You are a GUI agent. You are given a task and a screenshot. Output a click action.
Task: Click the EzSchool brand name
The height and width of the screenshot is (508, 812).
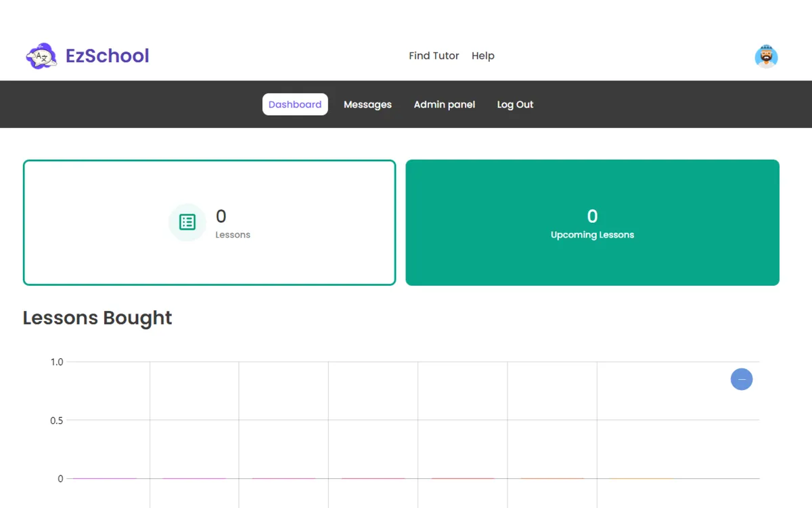tap(108, 56)
